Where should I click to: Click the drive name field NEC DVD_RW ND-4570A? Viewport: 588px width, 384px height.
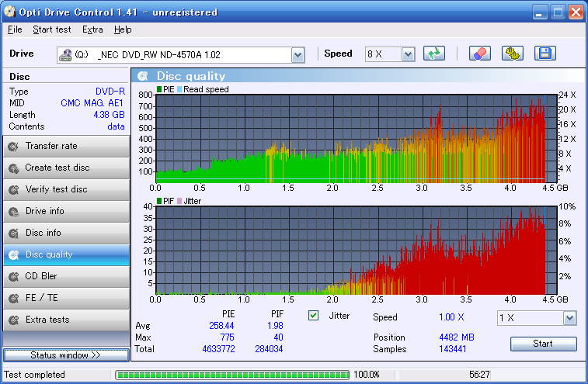[180, 55]
